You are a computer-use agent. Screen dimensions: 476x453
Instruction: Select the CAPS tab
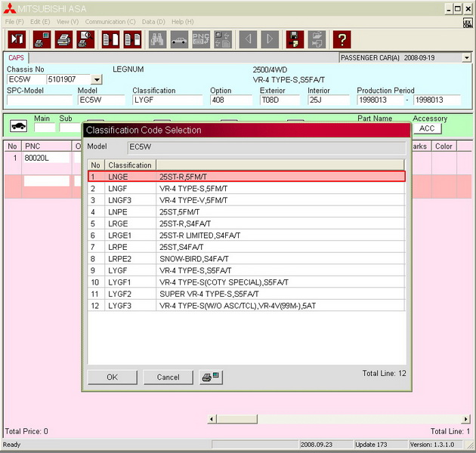click(16, 57)
